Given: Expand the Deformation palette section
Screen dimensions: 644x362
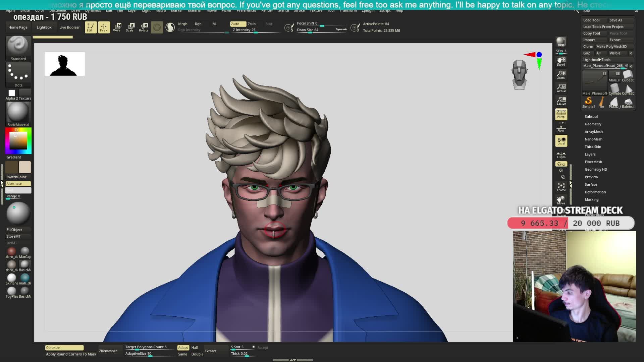Looking at the screenshot, I should pos(595,192).
